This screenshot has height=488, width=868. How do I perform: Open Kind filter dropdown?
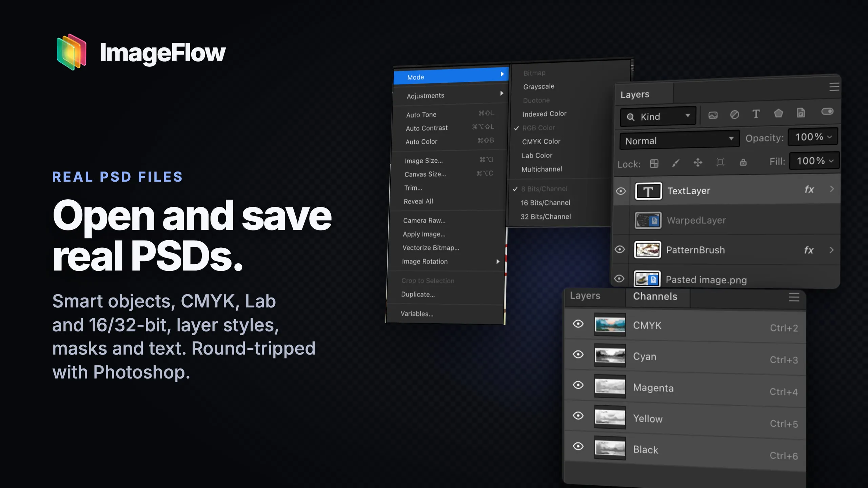pyautogui.click(x=658, y=116)
